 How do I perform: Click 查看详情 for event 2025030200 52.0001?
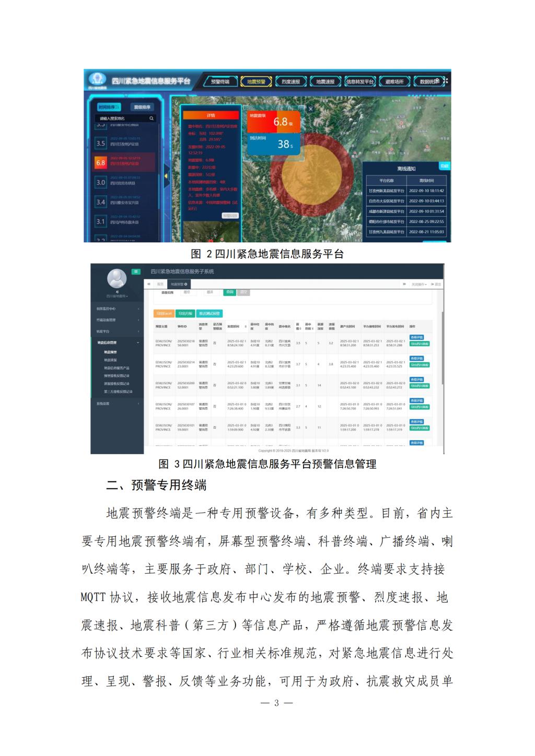(x=417, y=380)
